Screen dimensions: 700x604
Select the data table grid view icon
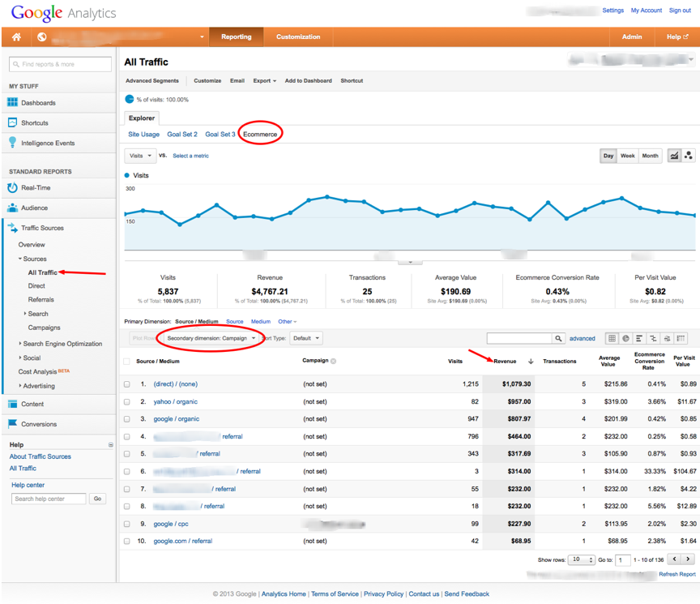pyautogui.click(x=612, y=338)
